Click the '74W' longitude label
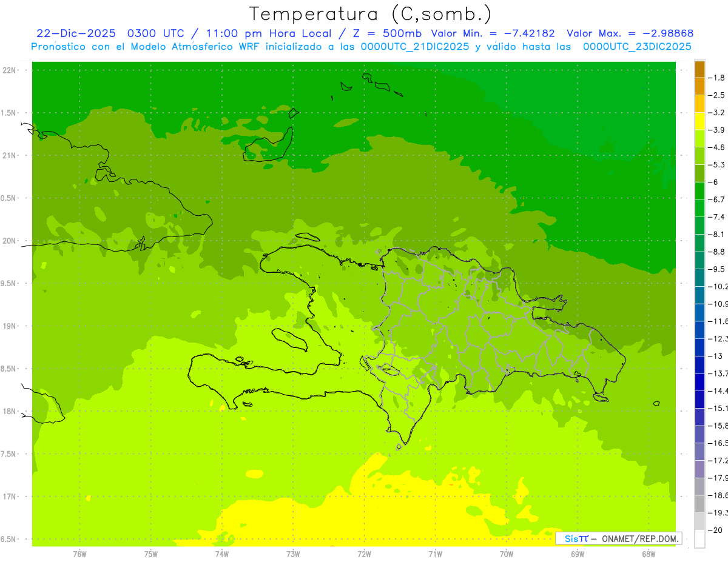The image size is (728, 562). (221, 554)
